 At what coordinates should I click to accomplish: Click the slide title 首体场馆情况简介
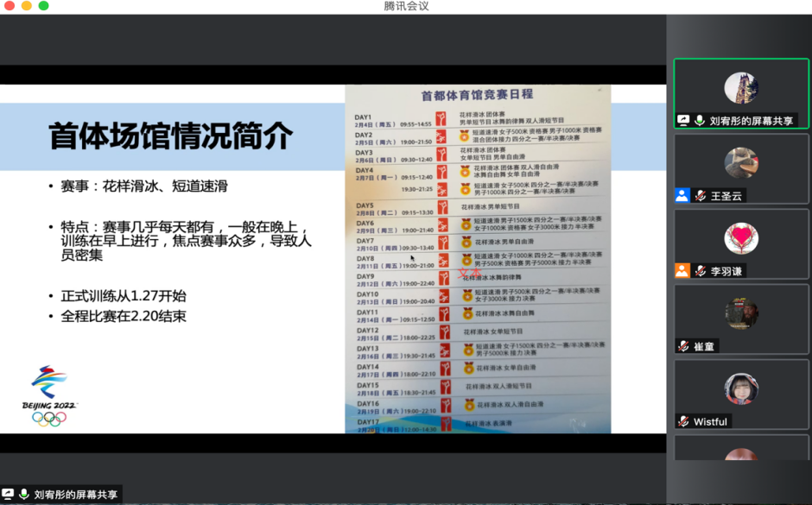[x=170, y=136]
